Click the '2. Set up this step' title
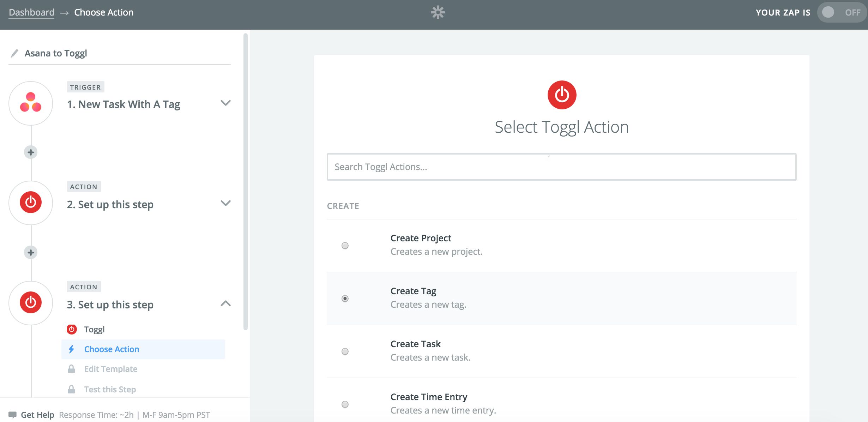This screenshot has height=422, width=868. pyautogui.click(x=110, y=205)
